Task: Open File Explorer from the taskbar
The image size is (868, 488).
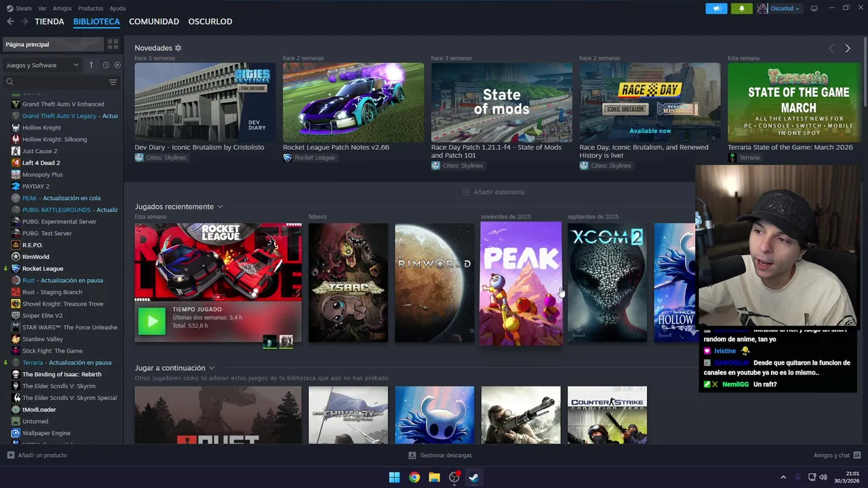Action: pos(434,477)
